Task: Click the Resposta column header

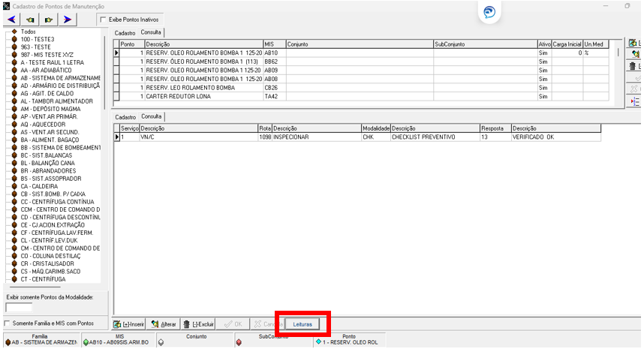Action: 495,128
